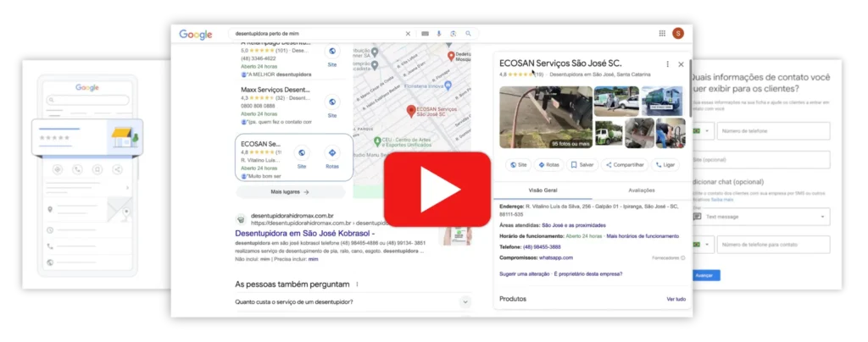The width and height of the screenshot is (868, 342).
Task: Click the 'Site (opcional)' field in contact form
Action: pos(761,160)
